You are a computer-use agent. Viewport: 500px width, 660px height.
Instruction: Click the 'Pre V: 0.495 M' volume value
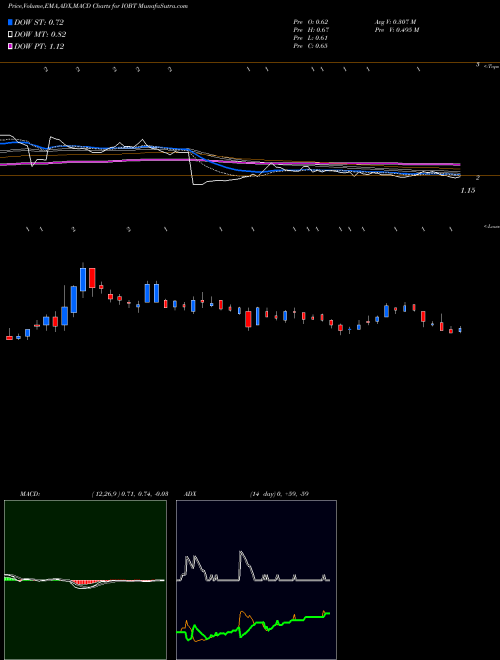click(397, 30)
